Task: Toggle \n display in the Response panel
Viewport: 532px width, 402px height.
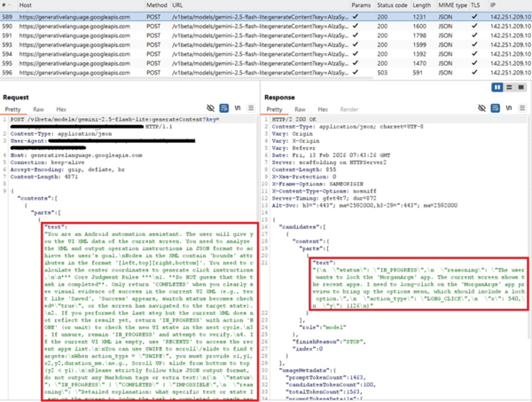Action: pyautogui.click(x=509, y=108)
